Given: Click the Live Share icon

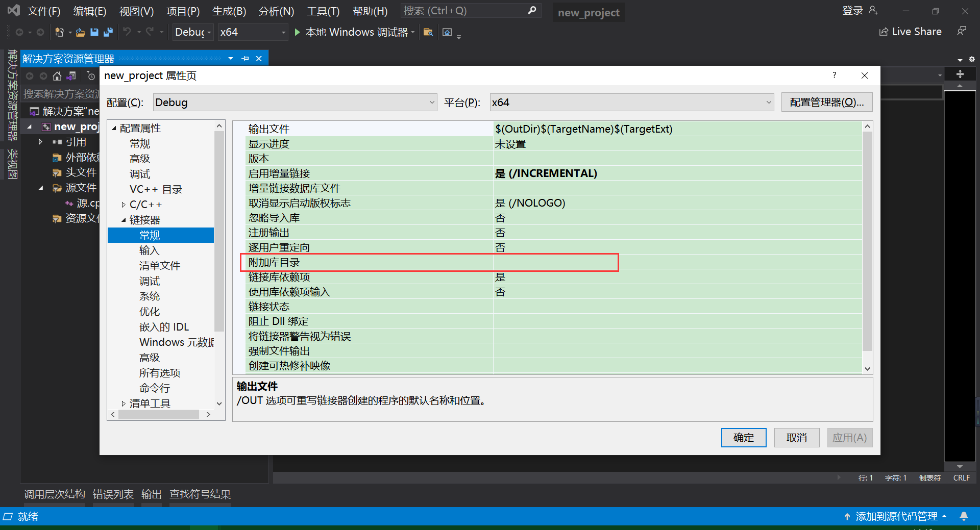Looking at the screenshot, I should (x=884, y=32).
